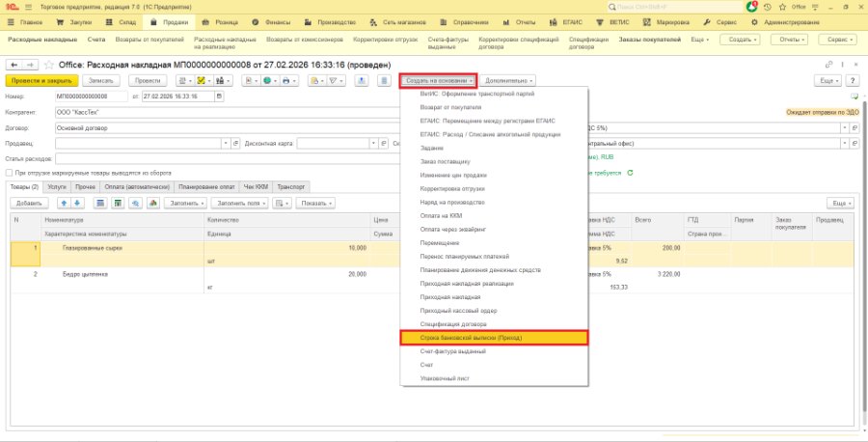Move table row up with blue arrow
Image resolution: width=868 pixels, height=442 pixels.
pos(65,204)
